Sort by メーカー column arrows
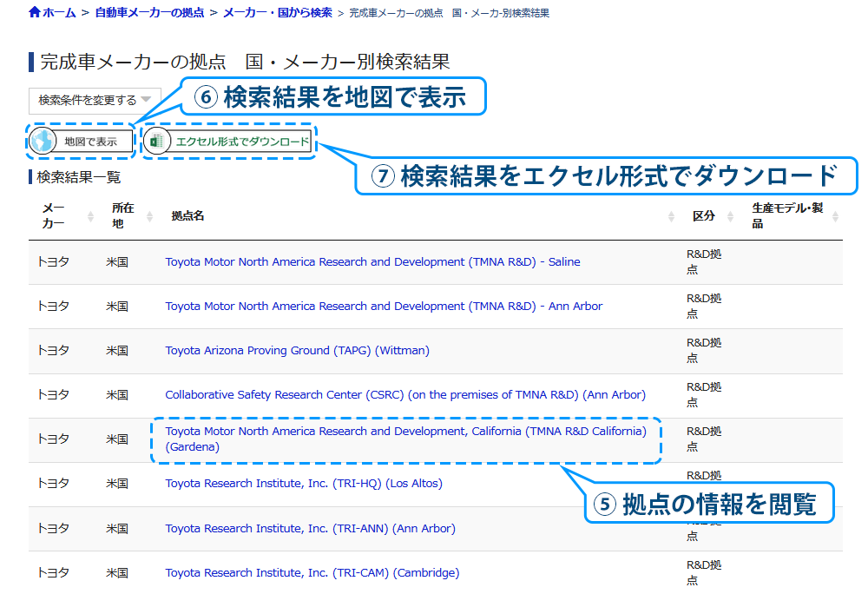The height and width of the screenshot is (594, 868). (x=91, y=216)
